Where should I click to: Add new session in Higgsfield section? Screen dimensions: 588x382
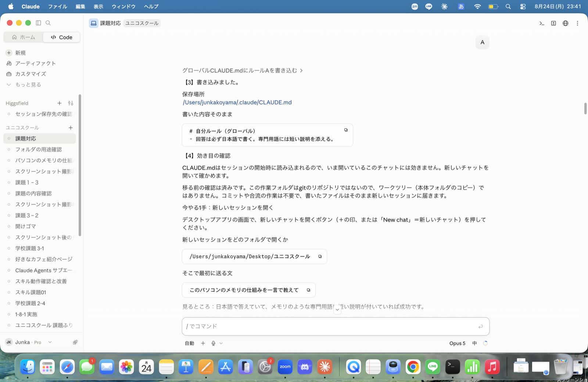tap(60, 103)
